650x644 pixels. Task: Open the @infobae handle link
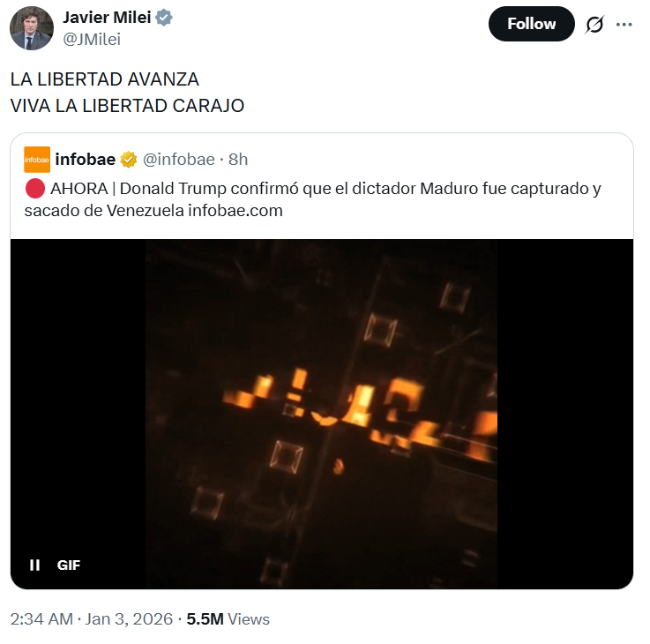179,160
